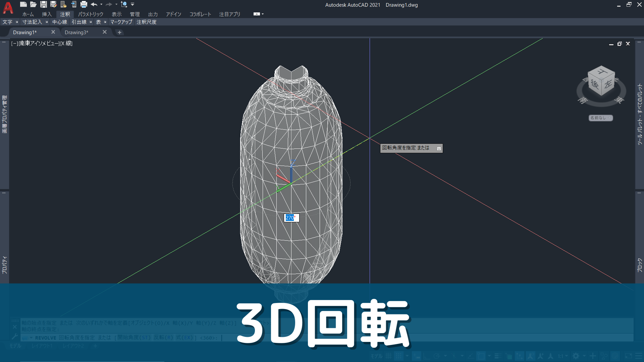Image resolution: width=644 pixels, height=362 pixels.
Task: Switch to the パラメトリック ribbon tab
Action: [91, 14]
